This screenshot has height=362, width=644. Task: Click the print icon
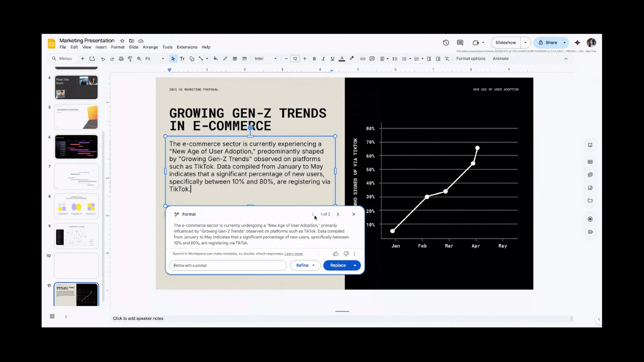(x=121, y=59)
